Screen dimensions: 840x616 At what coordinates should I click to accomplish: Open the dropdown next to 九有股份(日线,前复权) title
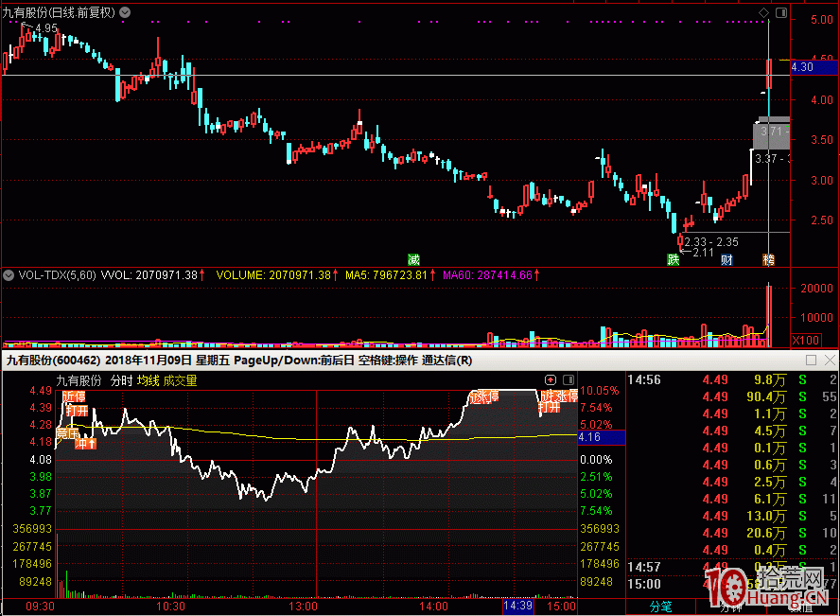(127, 12)
